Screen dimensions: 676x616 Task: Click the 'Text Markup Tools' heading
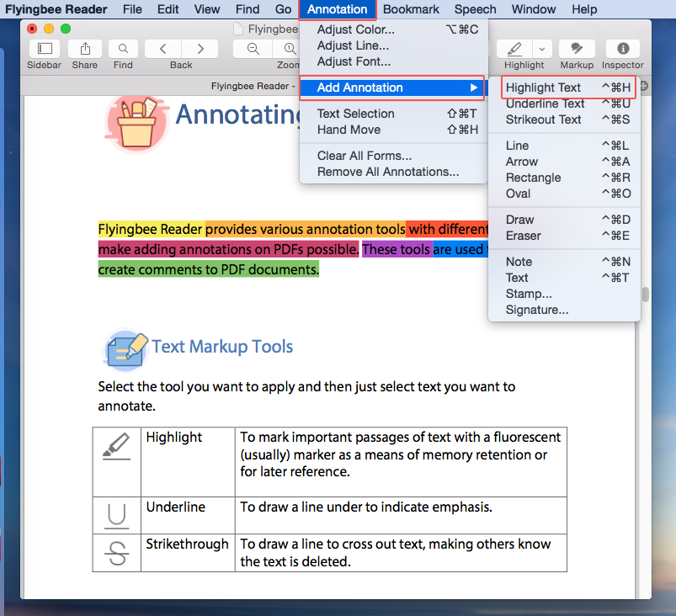click(x=222, y=346)
